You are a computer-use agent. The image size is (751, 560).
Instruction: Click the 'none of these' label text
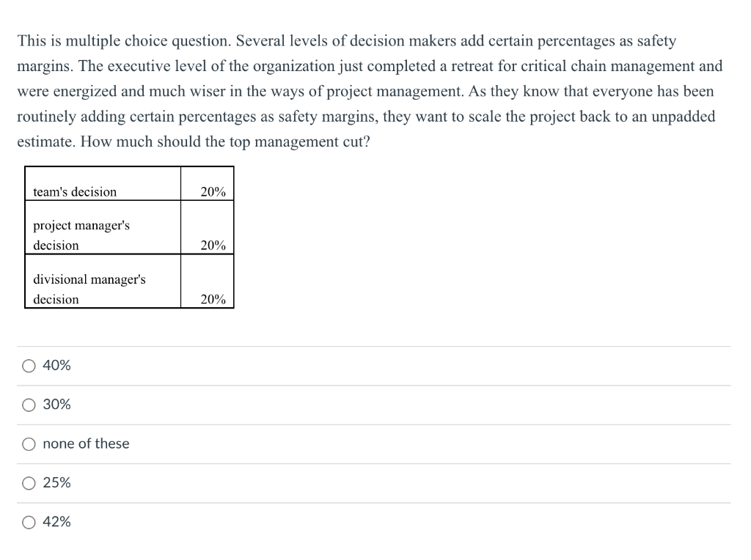pos(86,443)
